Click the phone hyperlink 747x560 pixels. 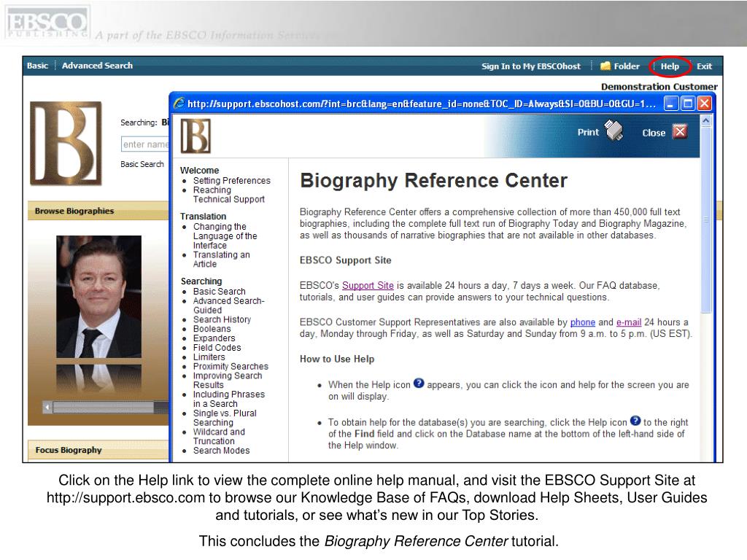tap(583, 322)
